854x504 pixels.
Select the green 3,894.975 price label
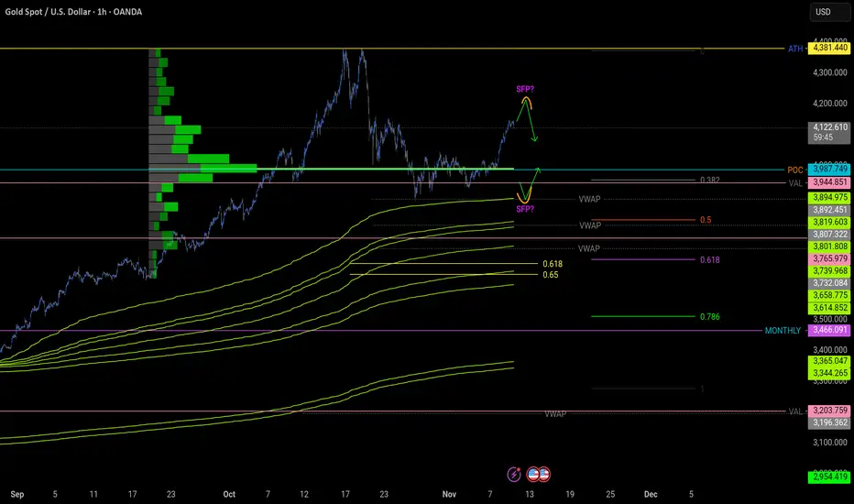[828, 197]
